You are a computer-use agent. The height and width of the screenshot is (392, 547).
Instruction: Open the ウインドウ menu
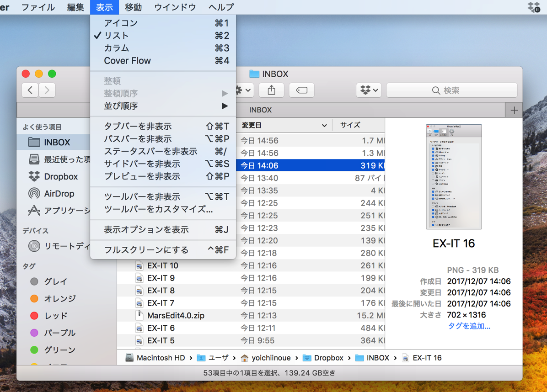[175, 7]
